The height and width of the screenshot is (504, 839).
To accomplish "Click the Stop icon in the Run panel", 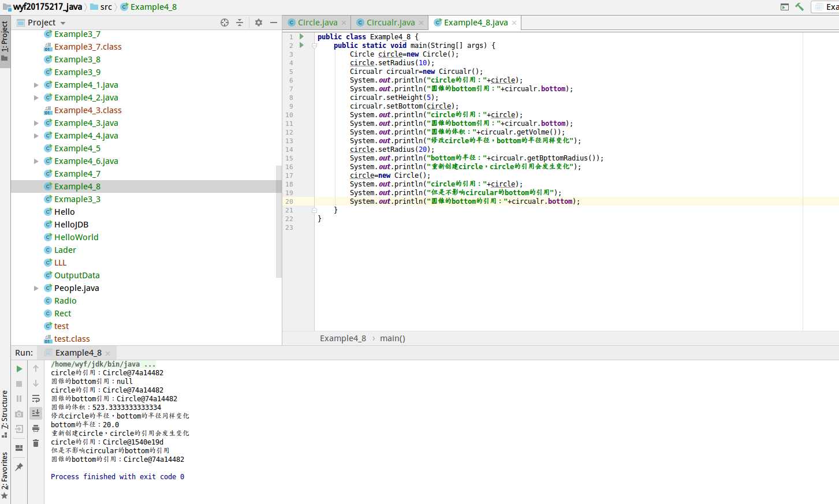I will pyautogui.click(x=19, y=384).
